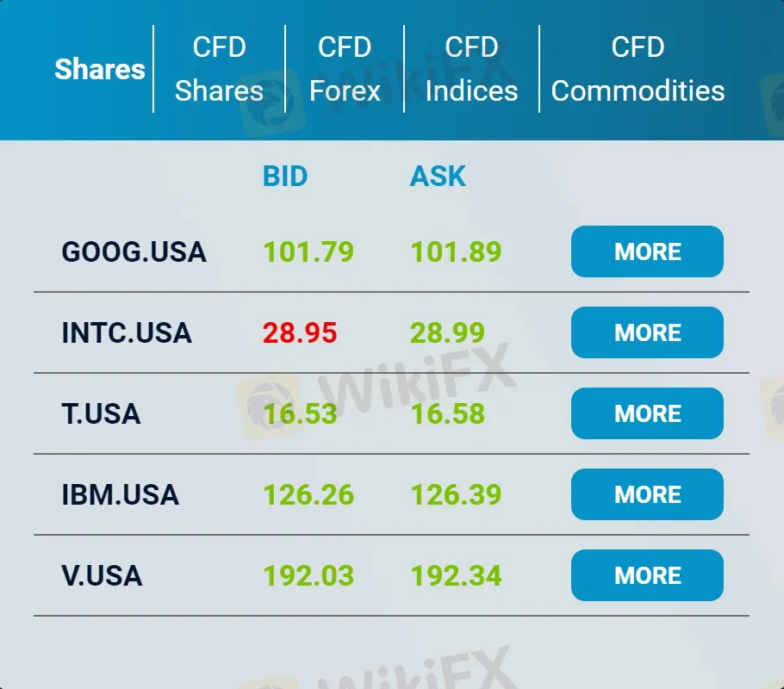Click V.USA bid price 192.03
The height and width of the screenshot is (689, 784).
[308, 576]
